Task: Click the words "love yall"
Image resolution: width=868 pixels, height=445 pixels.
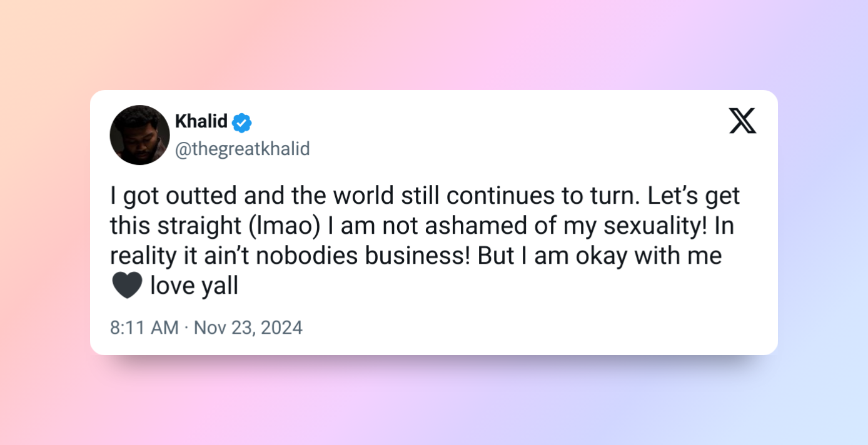Action: [x=194, y=286]
